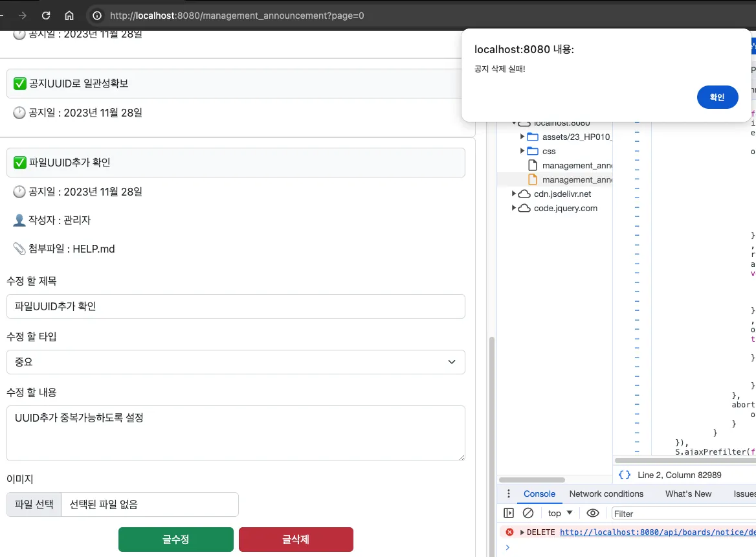Expand the assets/23_HP010_ folder

click(x=522, y=137)
